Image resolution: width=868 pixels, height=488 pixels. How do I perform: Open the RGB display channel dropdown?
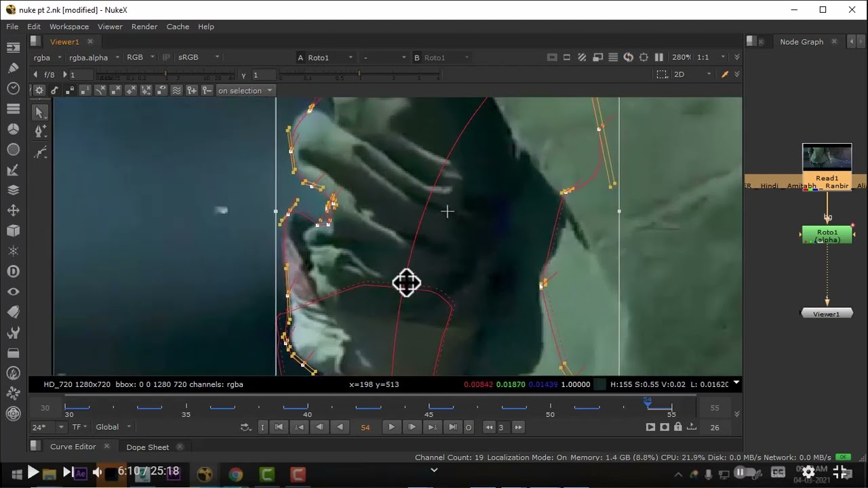[x=141, y=58]
